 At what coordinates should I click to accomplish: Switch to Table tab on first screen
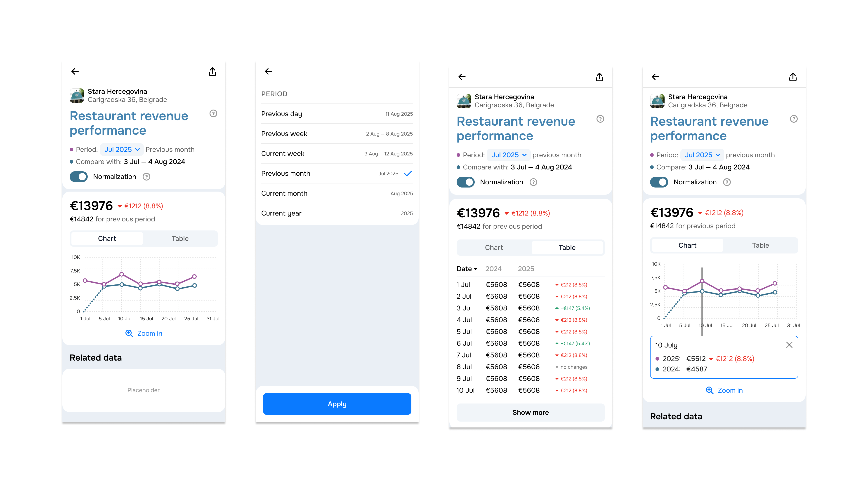[x=180, y=238]
